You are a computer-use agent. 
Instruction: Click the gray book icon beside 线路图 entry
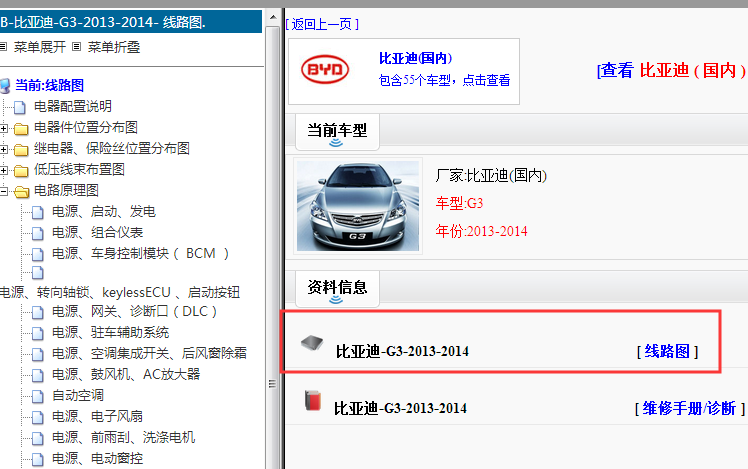312,343
